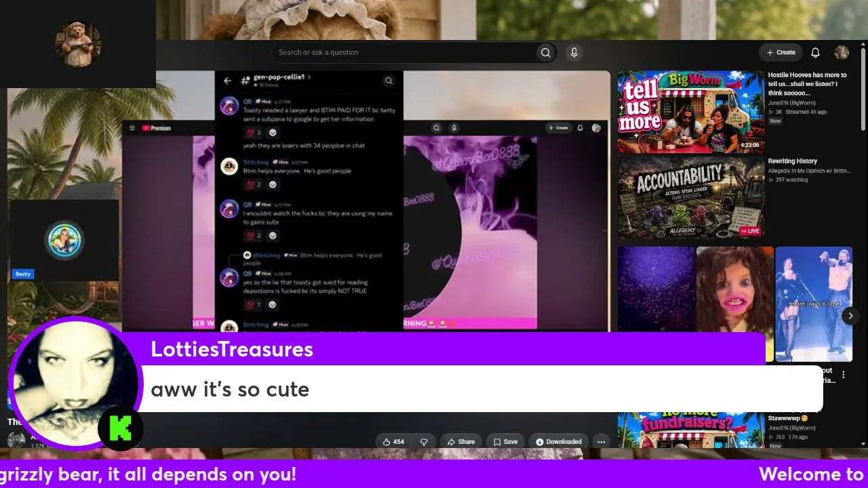
Task: Open the notifications bell
Action: point(816,52)
